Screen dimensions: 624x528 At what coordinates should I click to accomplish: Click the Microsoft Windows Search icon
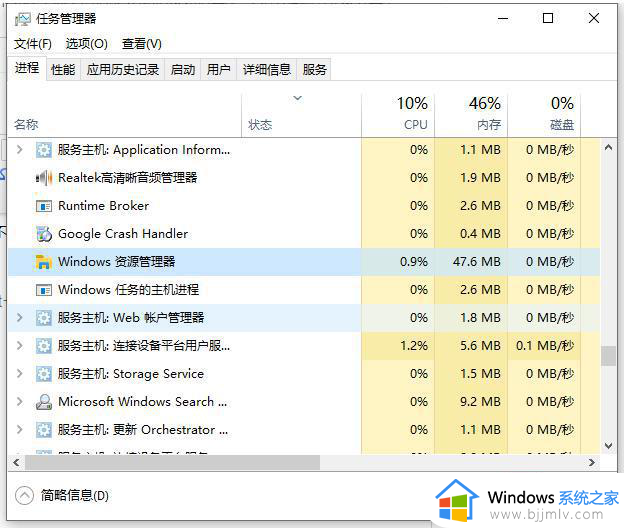pyautogui.click(x=43, y=402)
